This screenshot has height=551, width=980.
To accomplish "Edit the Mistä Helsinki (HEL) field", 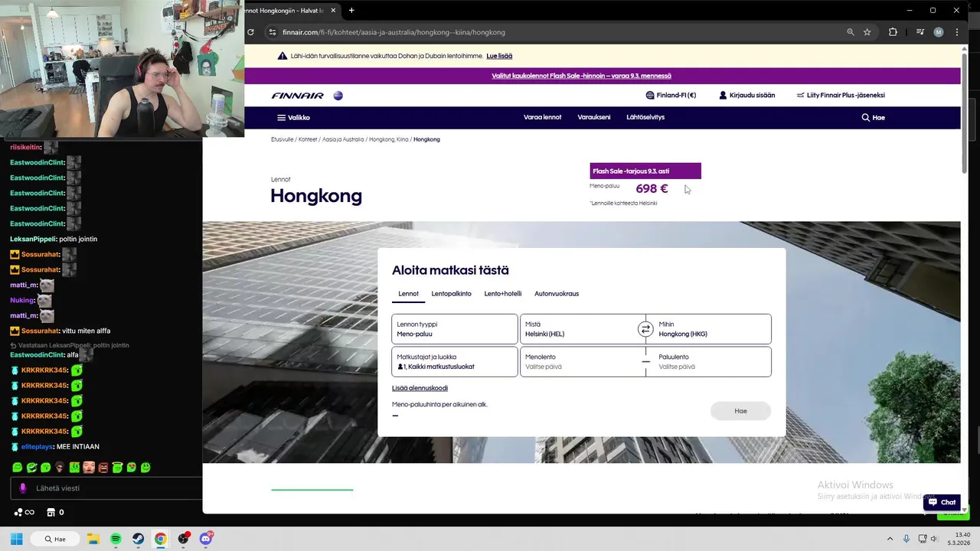I will pos(578,329).
